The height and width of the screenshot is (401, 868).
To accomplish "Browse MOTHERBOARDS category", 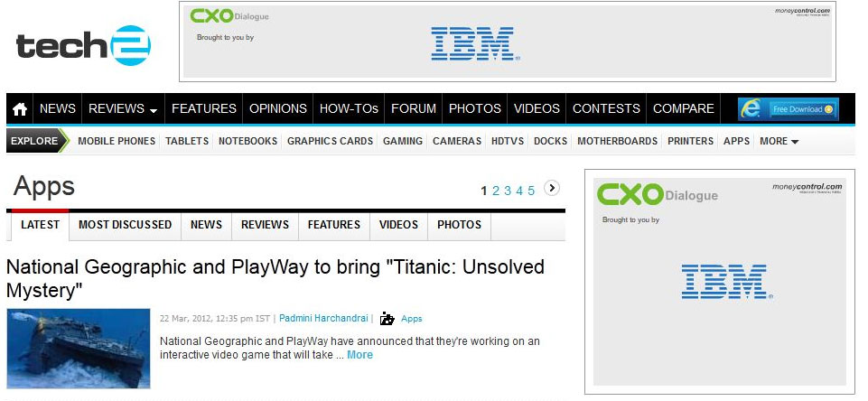I will pyautogui.click(x=617, y=141).
